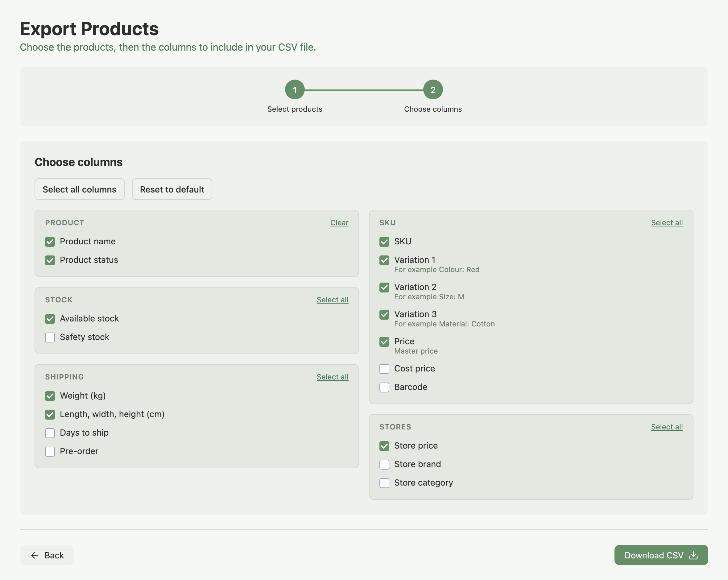
Task: Enable the Store brand checkbox
Action: [384, 464]
